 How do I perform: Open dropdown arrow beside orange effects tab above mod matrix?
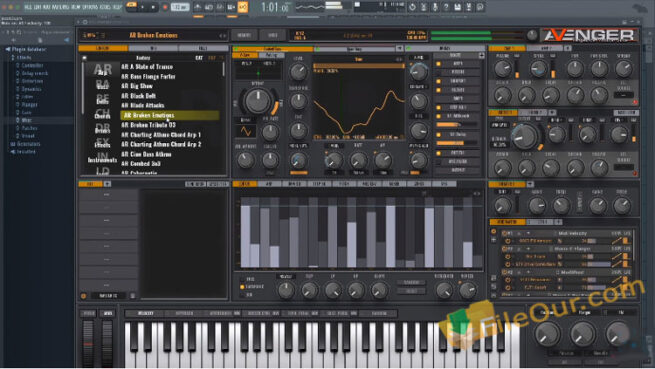(530, 184)
